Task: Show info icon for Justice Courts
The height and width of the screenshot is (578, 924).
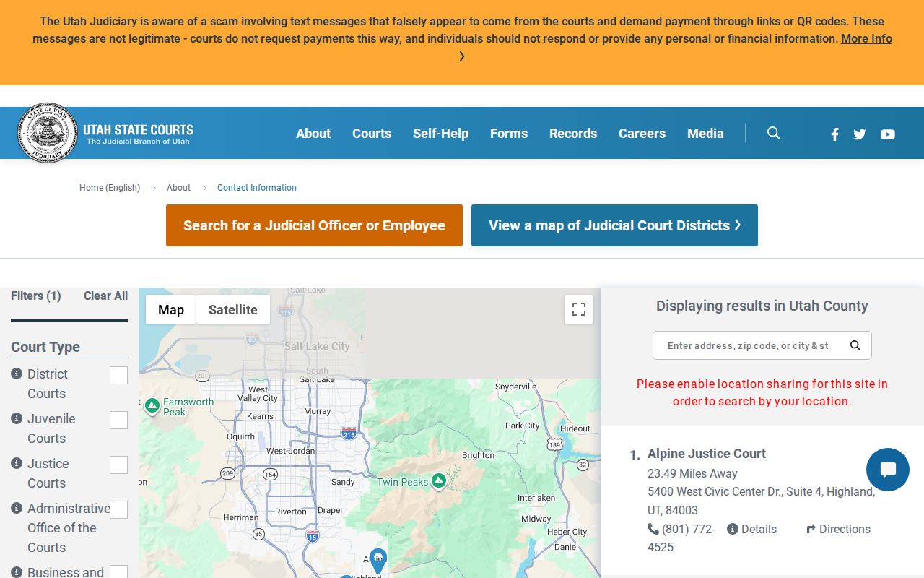Action: (17, 463)
